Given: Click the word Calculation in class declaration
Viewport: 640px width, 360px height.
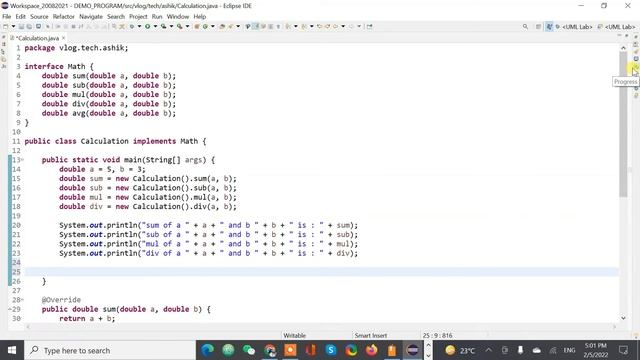Looking at the screenshot, I should tap(104, 141).
